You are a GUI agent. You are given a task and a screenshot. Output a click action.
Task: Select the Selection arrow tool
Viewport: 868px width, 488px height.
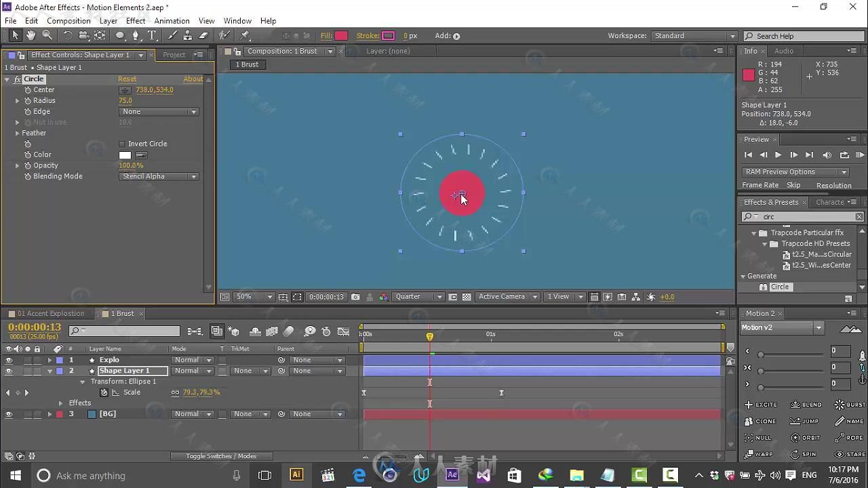coord(15,35)
